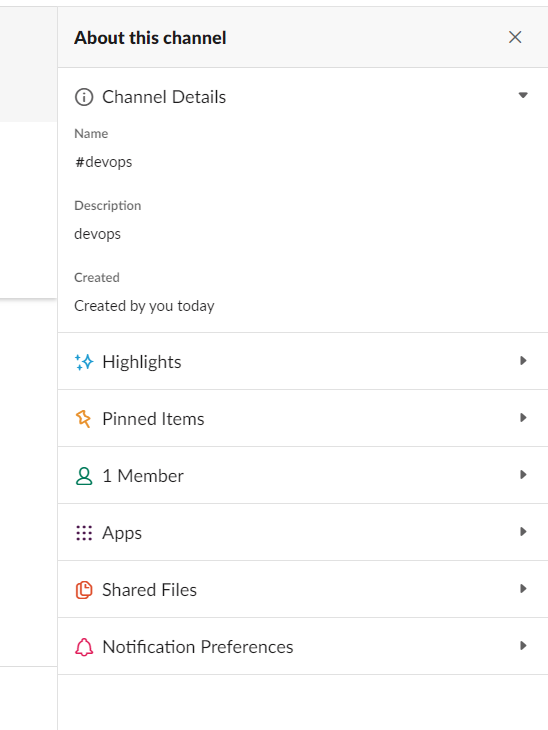The image size is (548, 730).
Task: Click the Pinned Items pin icon
Action: [x=83, y=419]
